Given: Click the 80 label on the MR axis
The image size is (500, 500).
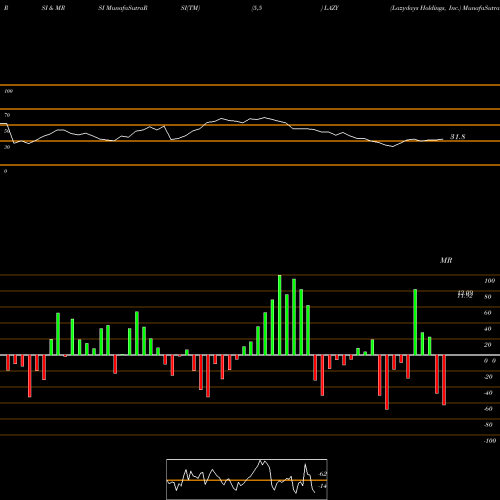Looking at the screenshot, I should pyautogui.click(x=488, y=297).
